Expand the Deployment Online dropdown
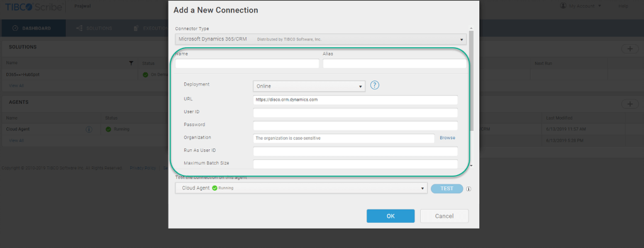 tap(309, 86)
